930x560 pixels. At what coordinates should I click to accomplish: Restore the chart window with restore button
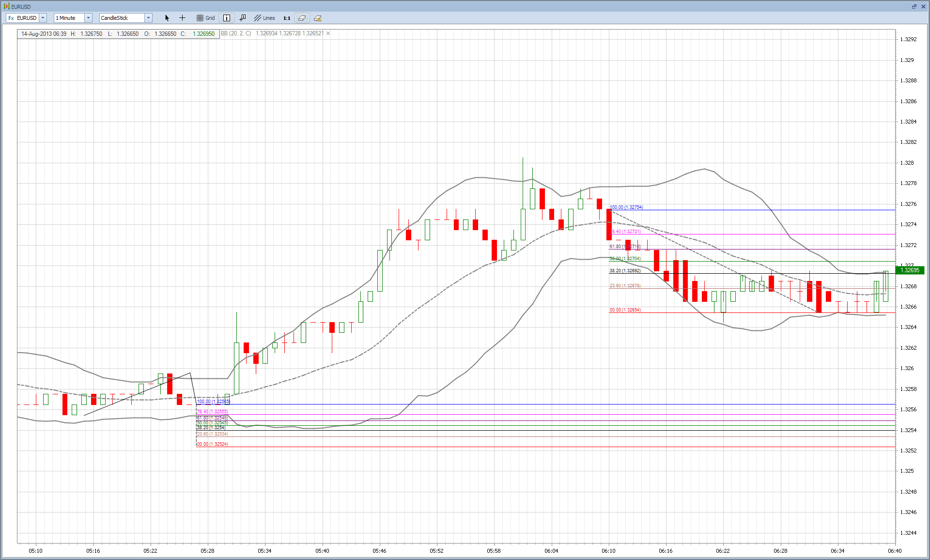tap(914, 6)
